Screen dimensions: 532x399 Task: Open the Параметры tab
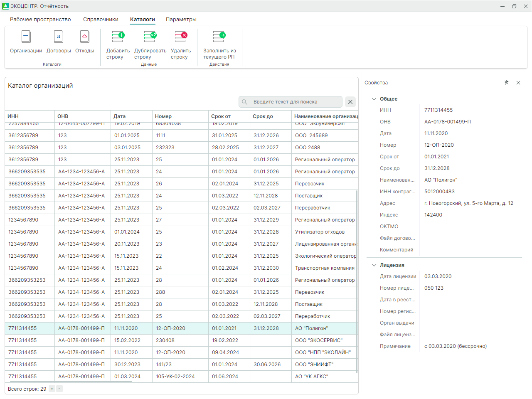coord(181,20)
